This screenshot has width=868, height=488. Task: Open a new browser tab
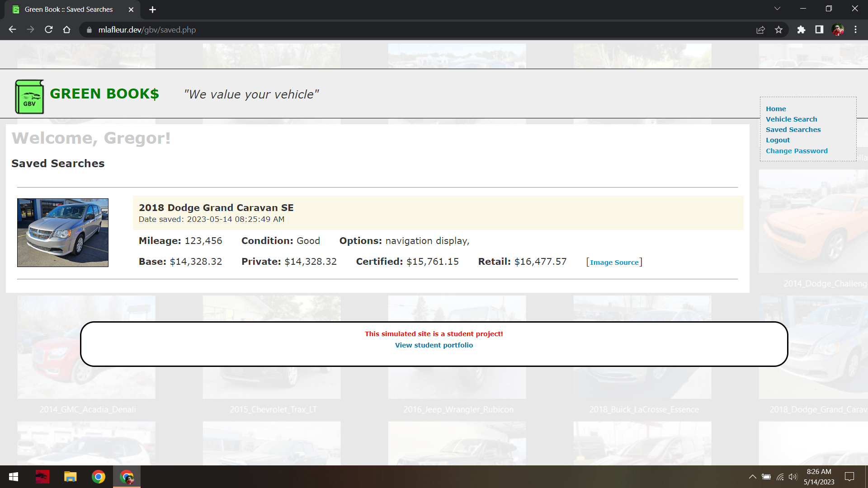[x=152, y=9]
